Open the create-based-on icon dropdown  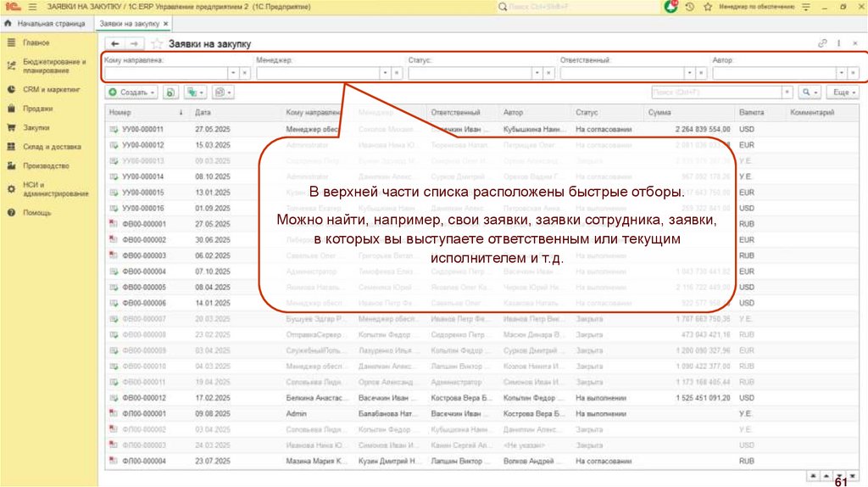pyautogui.click(x=196, y=92)
